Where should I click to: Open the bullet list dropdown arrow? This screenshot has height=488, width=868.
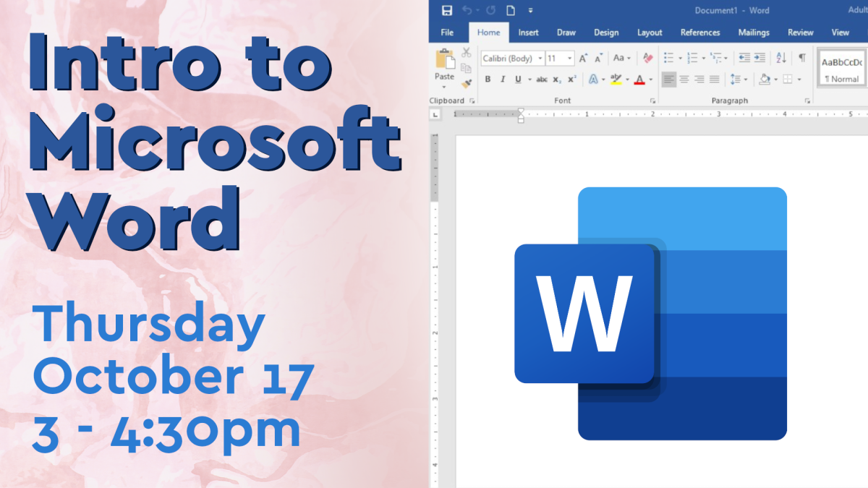(x=680, y=58)
